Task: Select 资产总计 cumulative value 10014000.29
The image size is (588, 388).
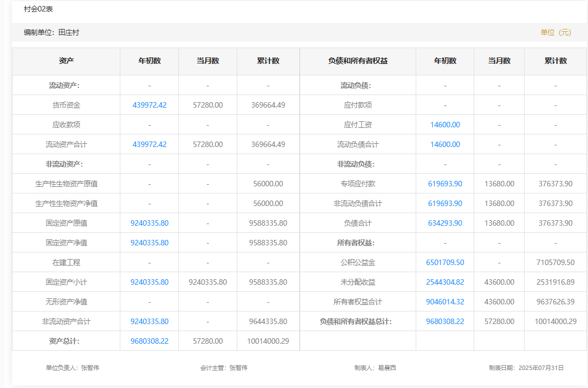Action: coord(268,341)
